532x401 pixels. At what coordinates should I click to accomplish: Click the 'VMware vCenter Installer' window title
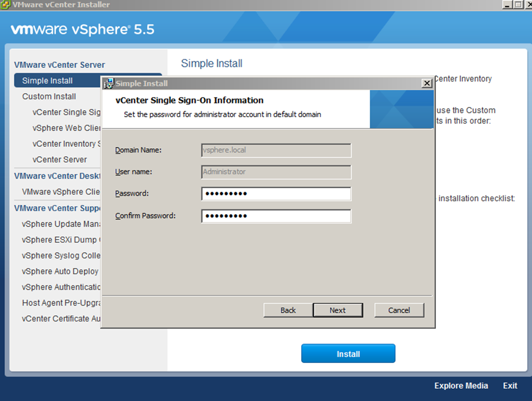pos(61,4)
